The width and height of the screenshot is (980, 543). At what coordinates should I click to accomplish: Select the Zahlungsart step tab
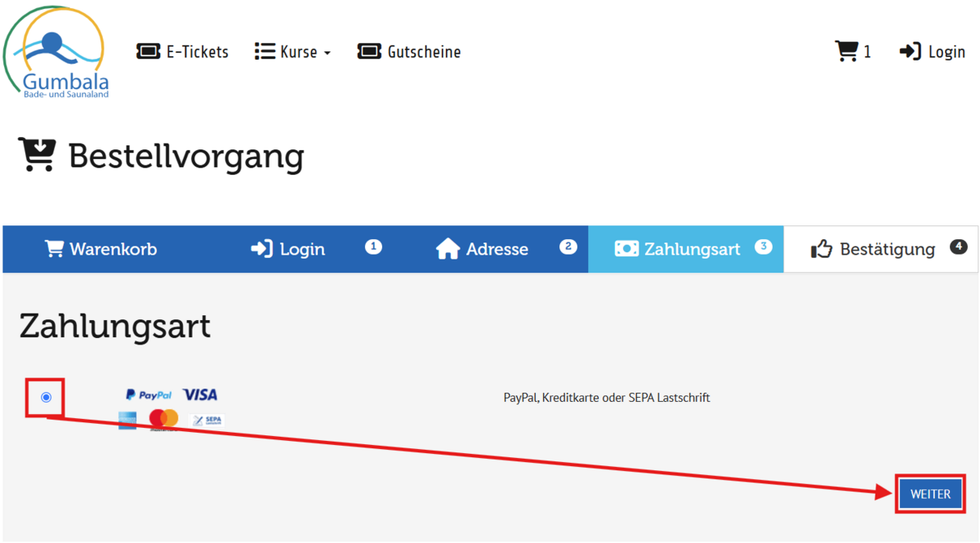click(x=678, y=249)
